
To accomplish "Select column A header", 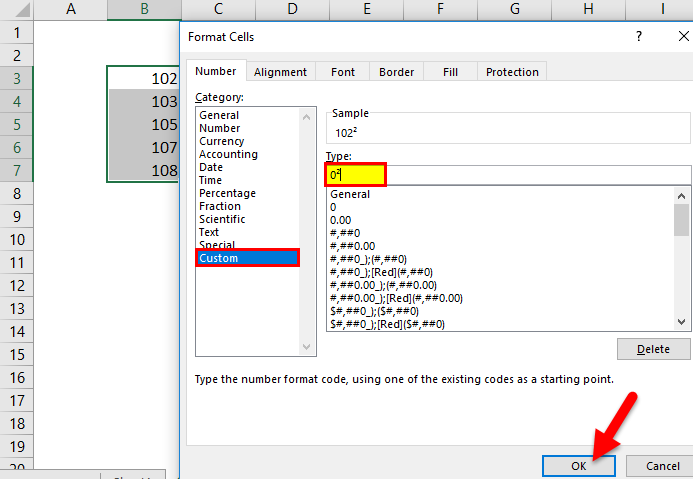I will 71,10.
